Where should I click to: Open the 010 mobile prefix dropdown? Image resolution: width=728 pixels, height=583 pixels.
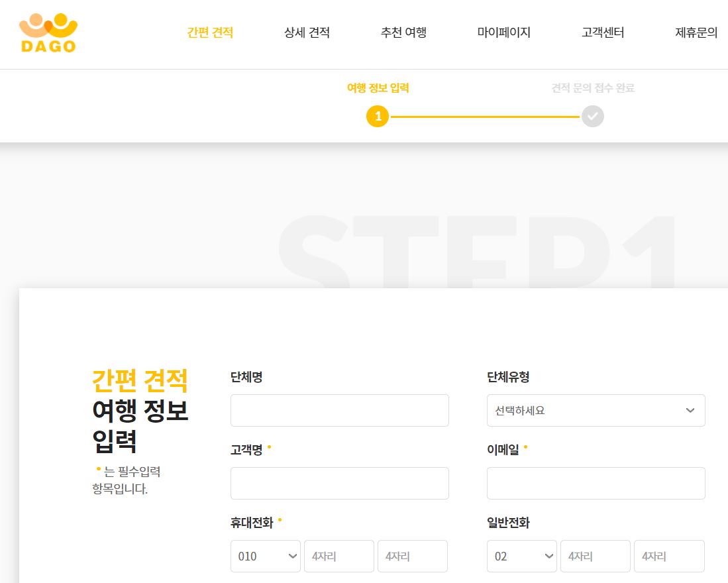[x=266, y=556]
